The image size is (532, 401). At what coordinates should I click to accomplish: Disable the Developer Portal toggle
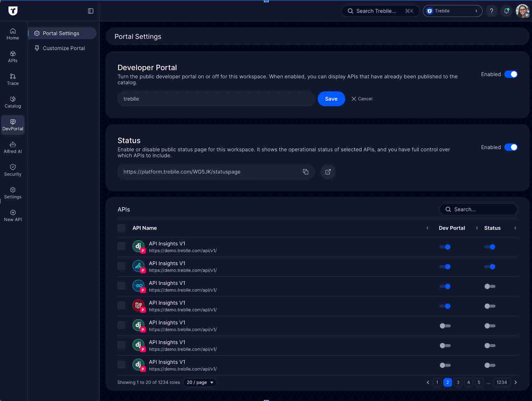pyautogui.click(x=511, y=74)
